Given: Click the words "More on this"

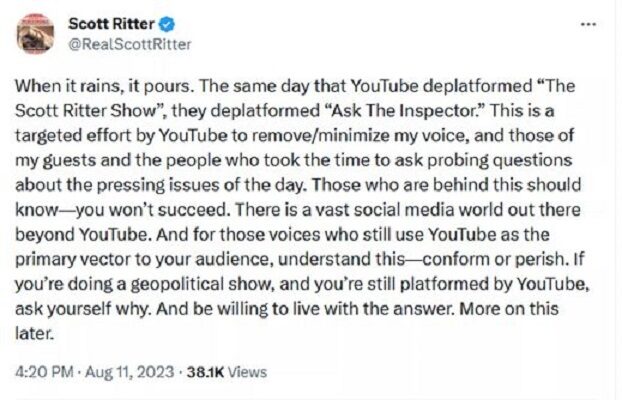Looking at the screenshot, I should (x=509, y=309).
